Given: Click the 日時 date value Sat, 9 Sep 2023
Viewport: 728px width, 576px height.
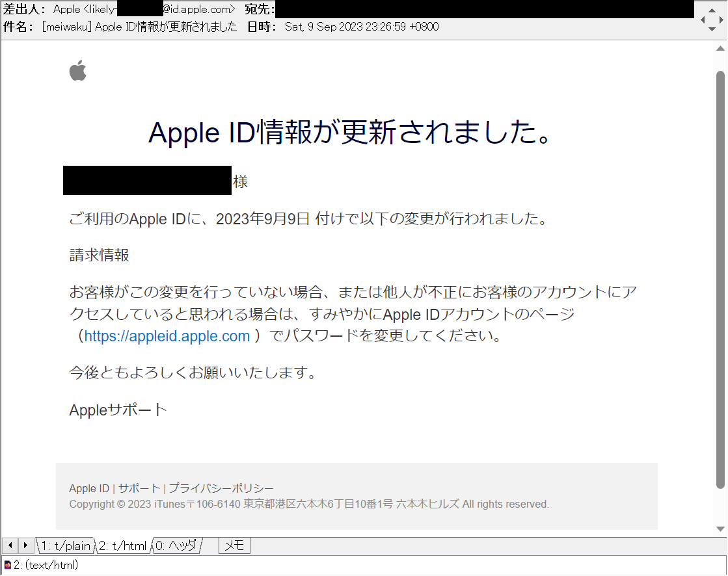Looking at the screenshot, I should coord(362,27).
